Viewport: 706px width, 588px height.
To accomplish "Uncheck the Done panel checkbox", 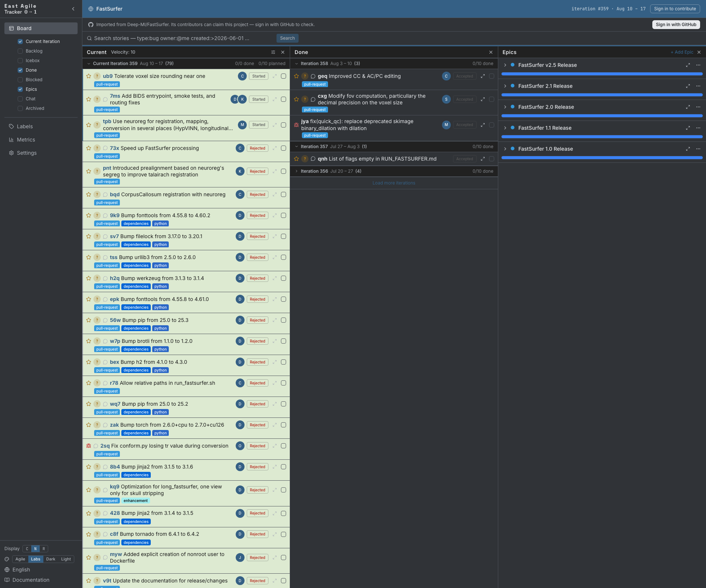I will coord(20,70).
